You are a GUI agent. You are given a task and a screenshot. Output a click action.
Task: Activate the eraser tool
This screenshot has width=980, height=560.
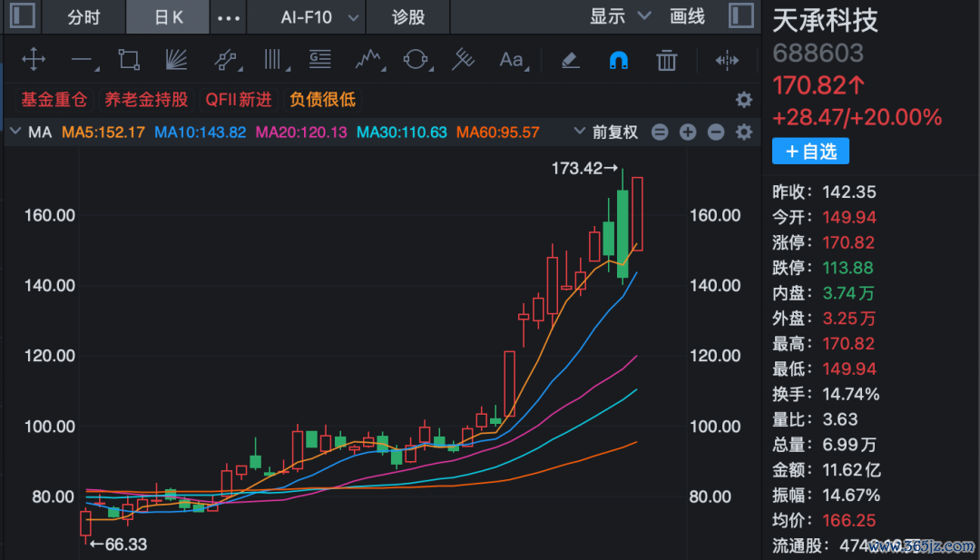570,60
